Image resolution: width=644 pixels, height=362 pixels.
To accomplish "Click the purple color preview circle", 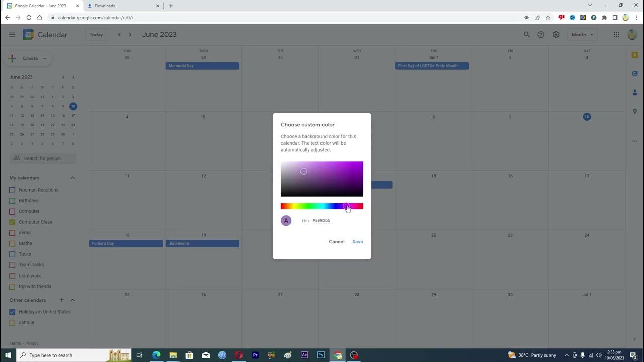I will 286,221.
